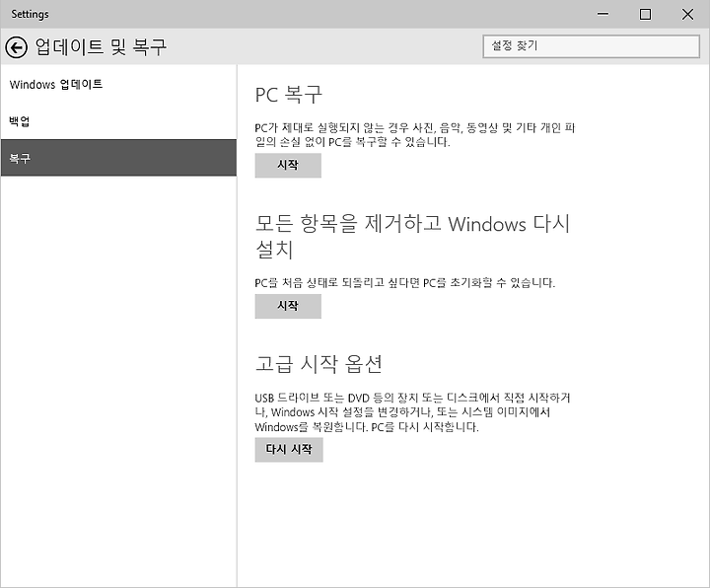Click the PC가 제대로 실행되지 않는 description

pos(415,135)
